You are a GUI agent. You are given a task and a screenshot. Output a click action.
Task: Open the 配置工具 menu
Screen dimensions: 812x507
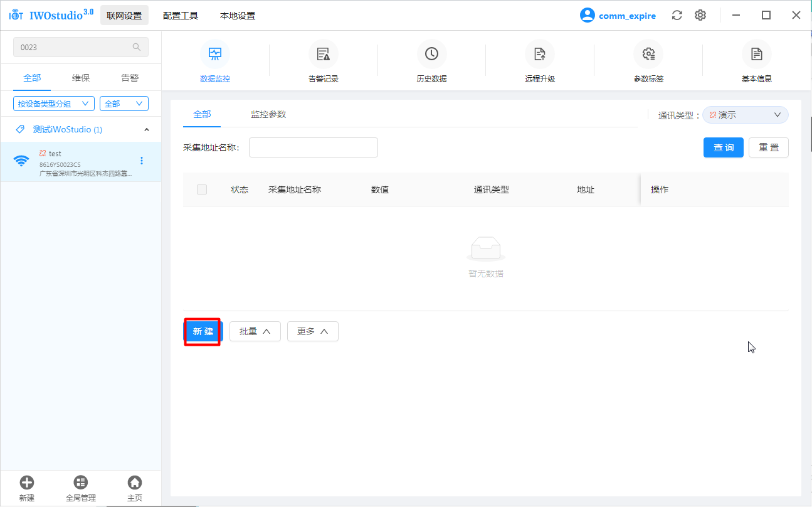click(x=181, y=16)
